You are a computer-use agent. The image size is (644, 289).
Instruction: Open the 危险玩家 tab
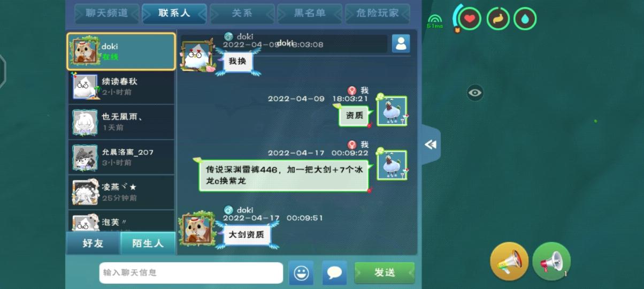tap(378, 13)
